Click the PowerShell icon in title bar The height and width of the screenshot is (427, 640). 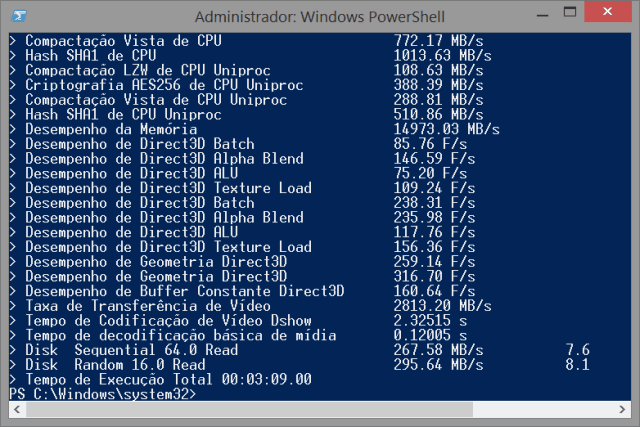click(19, 16)
